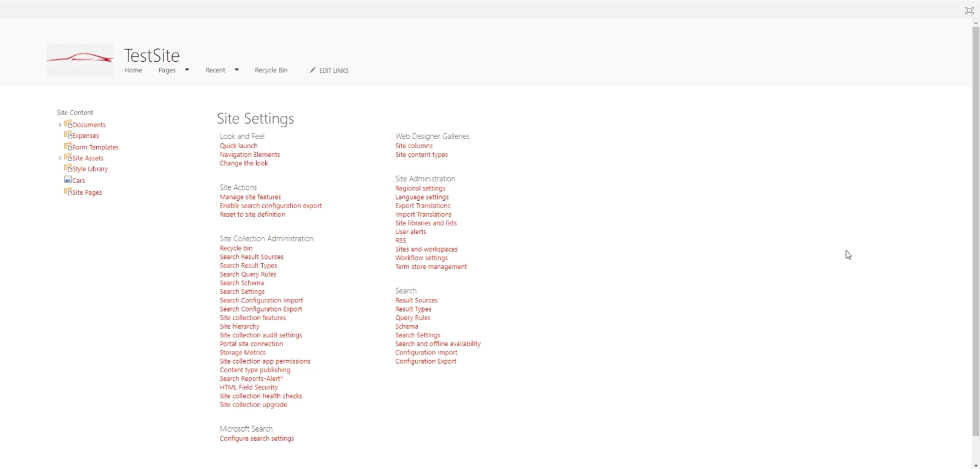Click the focus content icon at top right
The width and height of the screenshot is (980, 469).
969,10
